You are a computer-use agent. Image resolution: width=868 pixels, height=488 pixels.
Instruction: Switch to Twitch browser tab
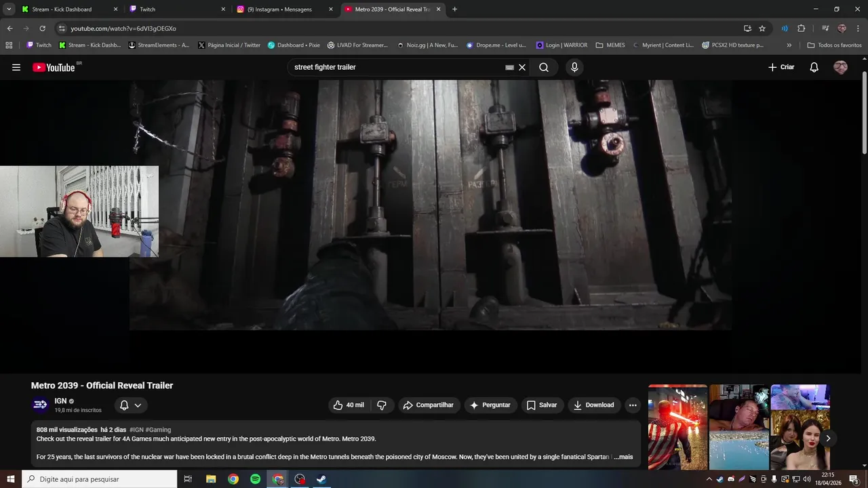[176, 9]
